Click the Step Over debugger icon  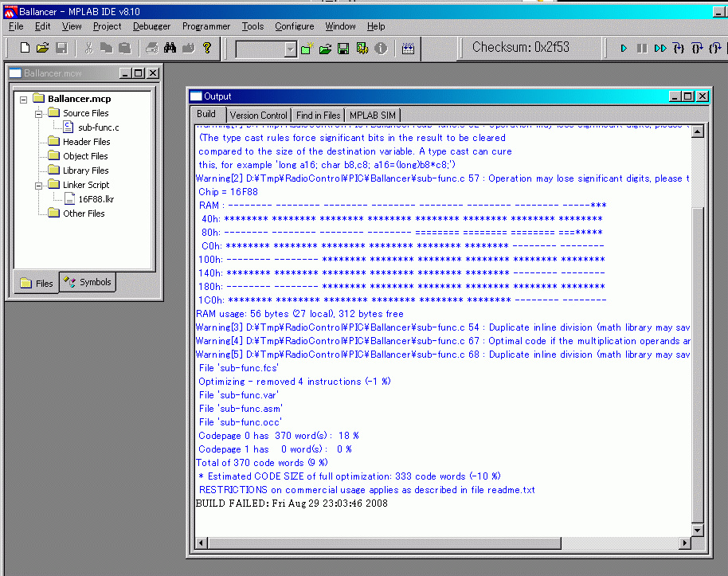[697, 48]
